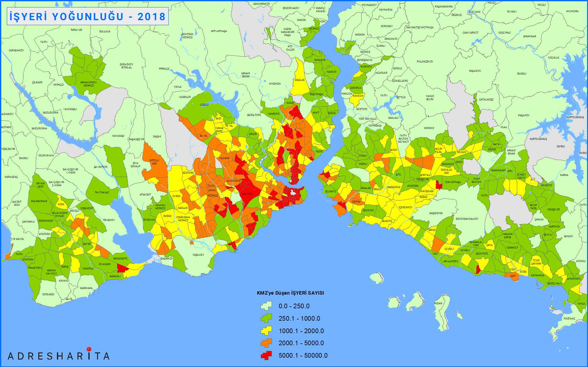Click the red MALTEPE district label

pyautogui.click(x=247, y=194)
